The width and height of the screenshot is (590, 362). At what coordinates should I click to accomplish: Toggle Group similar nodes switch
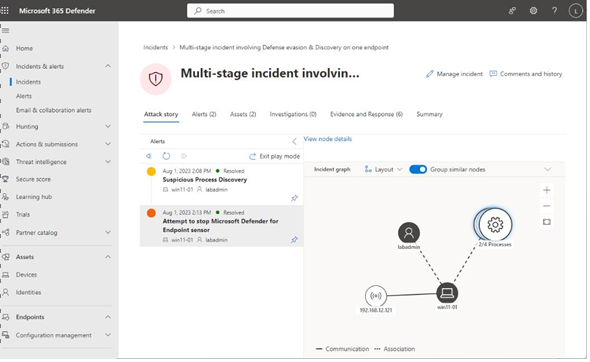tap(418, 169)
